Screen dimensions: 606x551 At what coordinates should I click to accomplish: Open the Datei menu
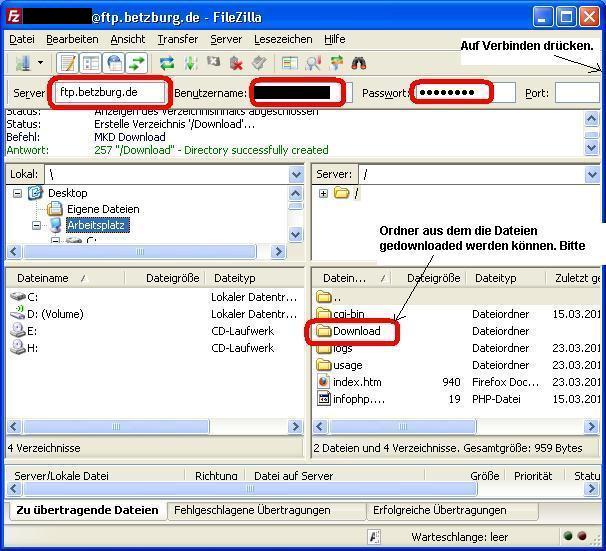tap(22, 39)
